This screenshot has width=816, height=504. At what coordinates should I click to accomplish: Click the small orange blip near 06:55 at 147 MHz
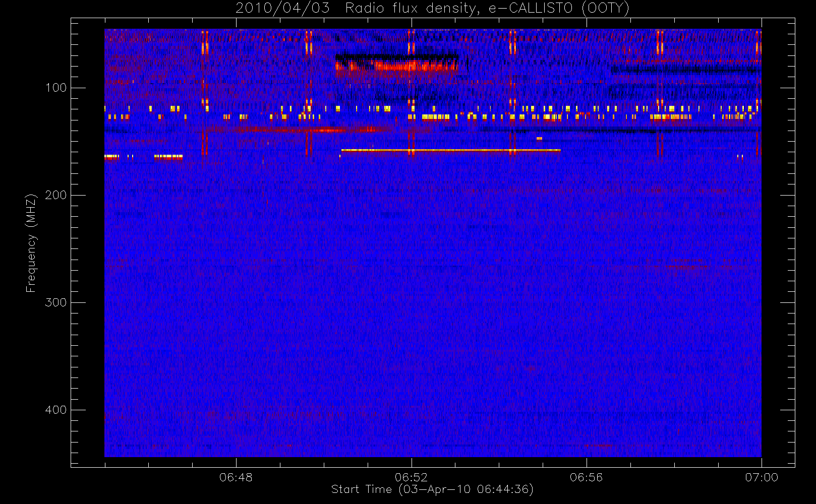click(539, 138)
